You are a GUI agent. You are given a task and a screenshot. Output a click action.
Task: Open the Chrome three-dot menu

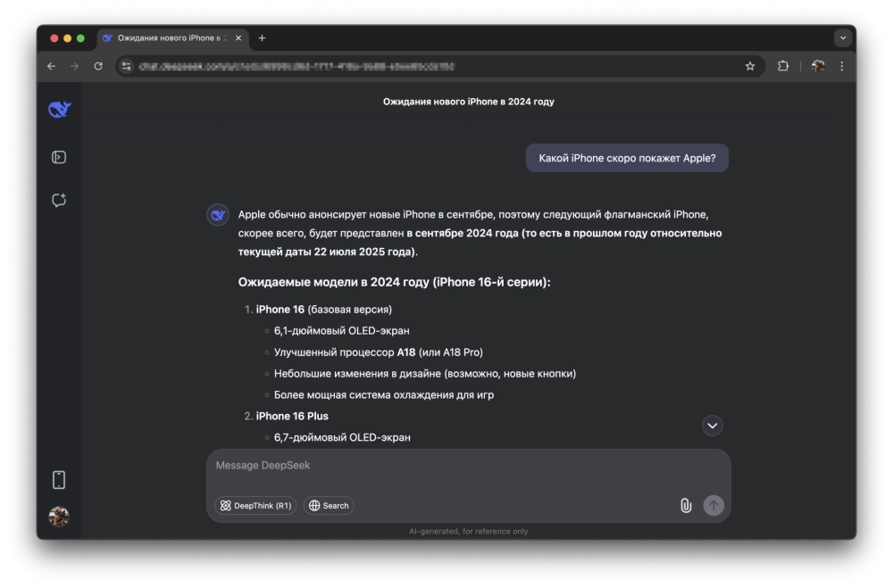pos(842,66)
